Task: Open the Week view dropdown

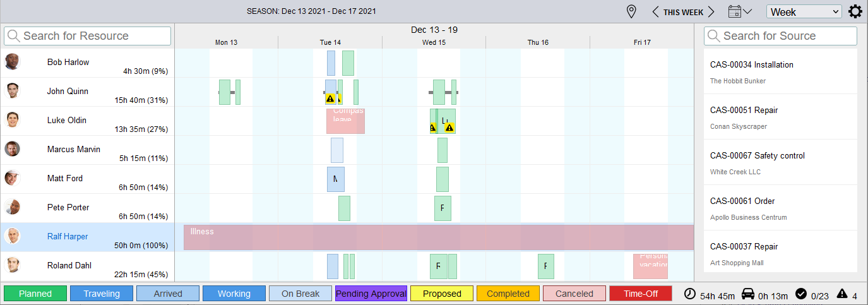Action: (x=804, y=12)
